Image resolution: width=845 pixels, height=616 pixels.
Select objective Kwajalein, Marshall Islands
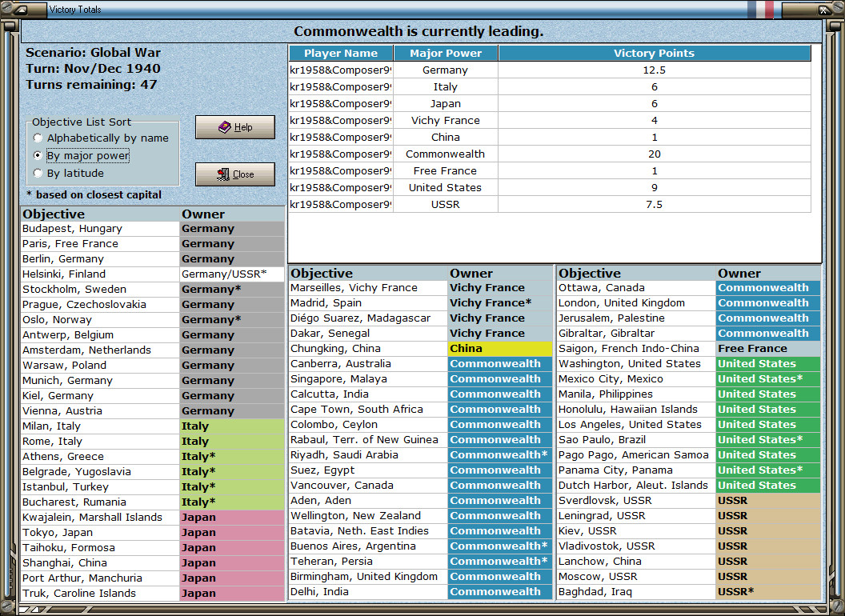click(x=100, y=518)
